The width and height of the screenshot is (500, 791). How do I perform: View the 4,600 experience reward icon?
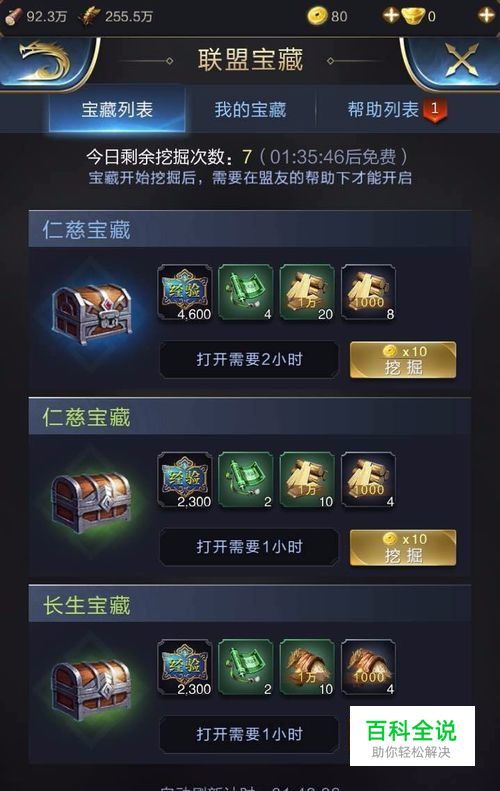pos(185,293)
